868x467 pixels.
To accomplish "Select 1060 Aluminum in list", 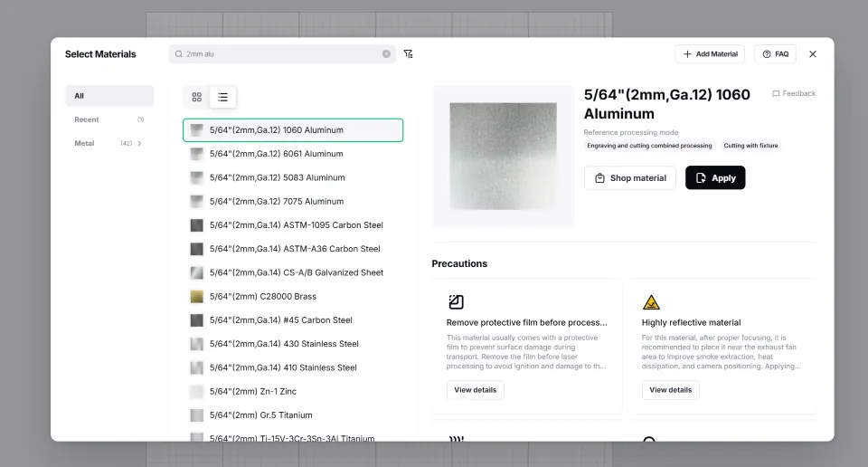I will 293,130.
